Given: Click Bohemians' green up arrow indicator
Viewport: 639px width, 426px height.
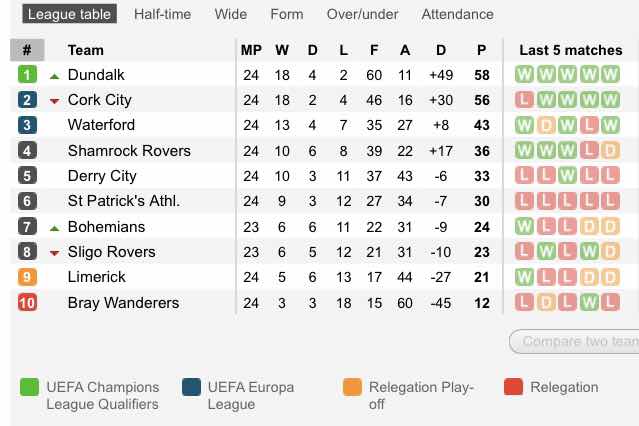Looking at the screenshot, I should [x=55, y=228].
